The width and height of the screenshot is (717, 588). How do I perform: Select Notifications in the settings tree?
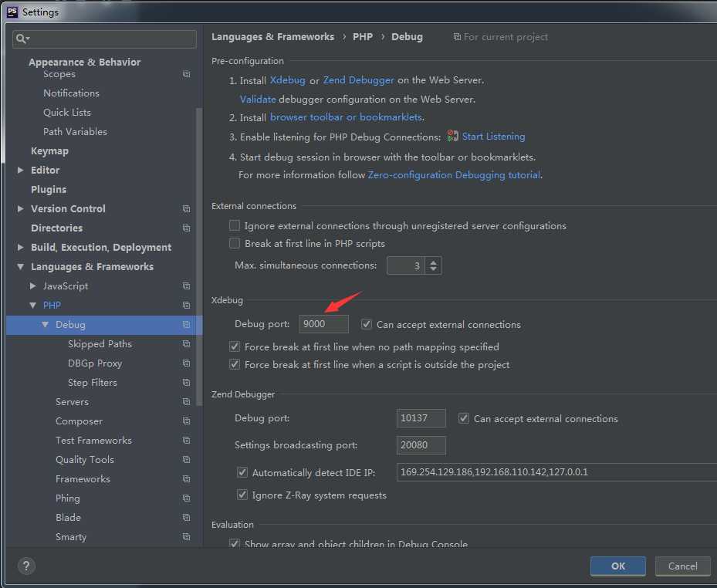tap(71, 93)
